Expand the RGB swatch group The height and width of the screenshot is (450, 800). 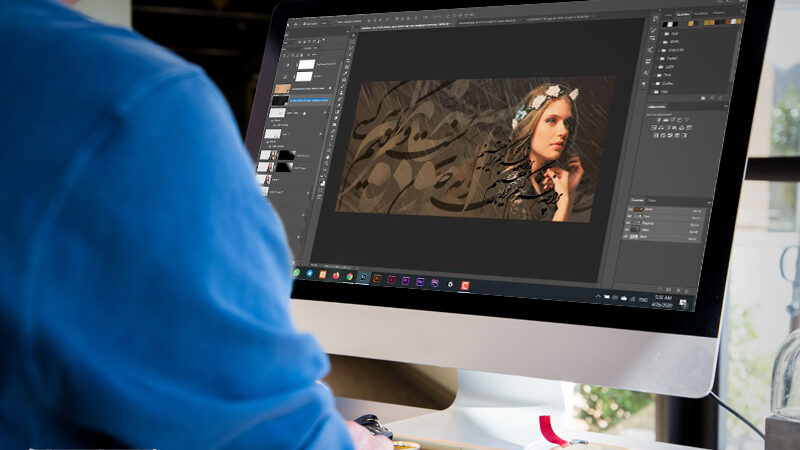point(662,34)
